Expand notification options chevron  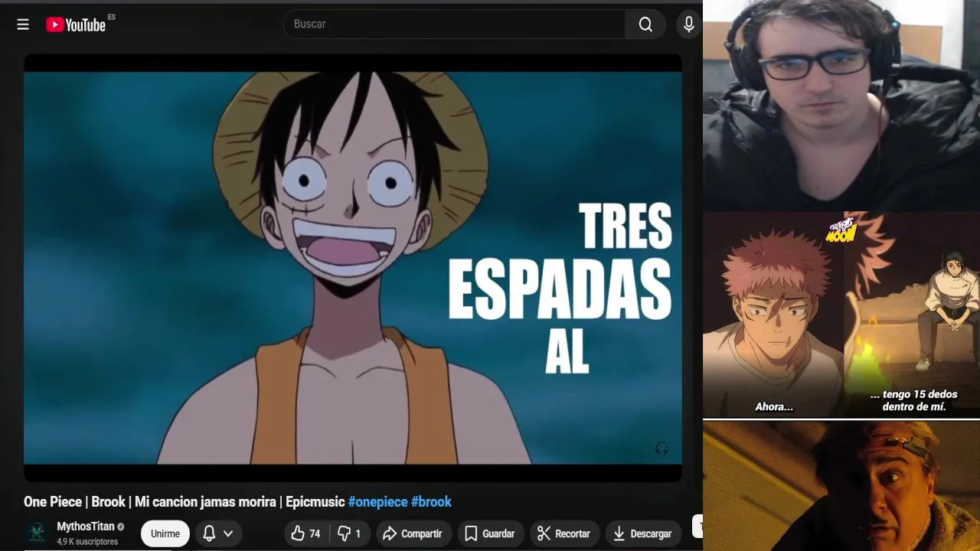[228, 533]
